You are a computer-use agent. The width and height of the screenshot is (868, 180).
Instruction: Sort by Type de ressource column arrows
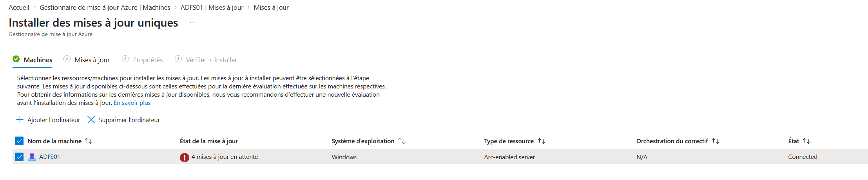[542, 141]
